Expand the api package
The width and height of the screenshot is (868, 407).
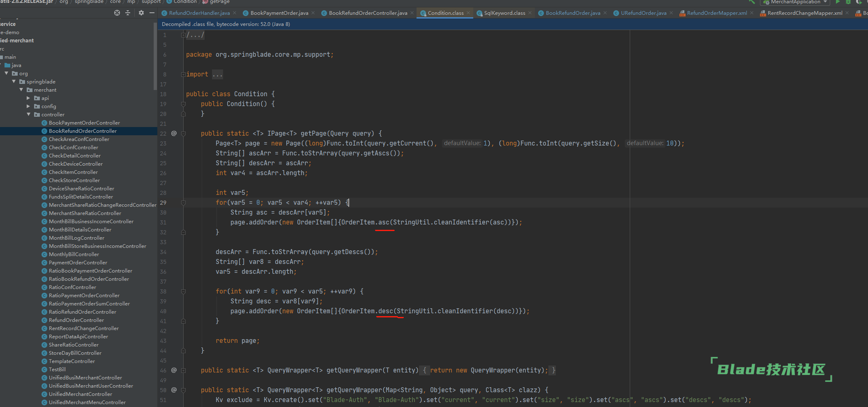pyautogui.click(x=28, y=98)
